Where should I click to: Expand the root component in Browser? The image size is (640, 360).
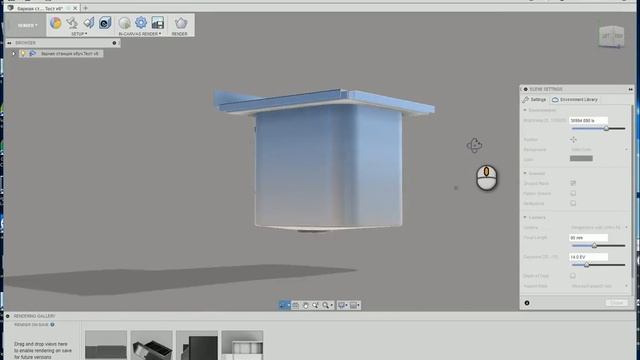[x=14, y=53]
